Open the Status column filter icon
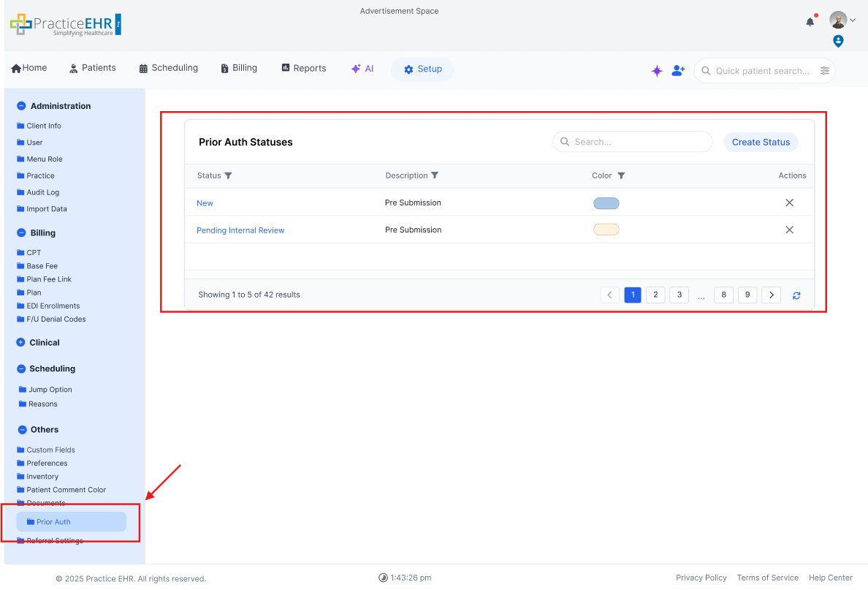The image size is (868, 590). pyautogui.click(x=226, y=175)
